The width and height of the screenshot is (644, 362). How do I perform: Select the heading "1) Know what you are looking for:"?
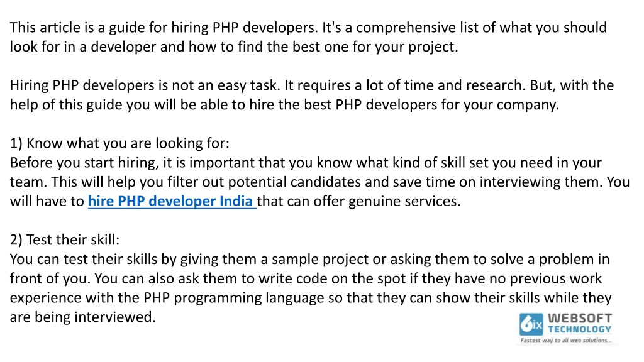119,143
